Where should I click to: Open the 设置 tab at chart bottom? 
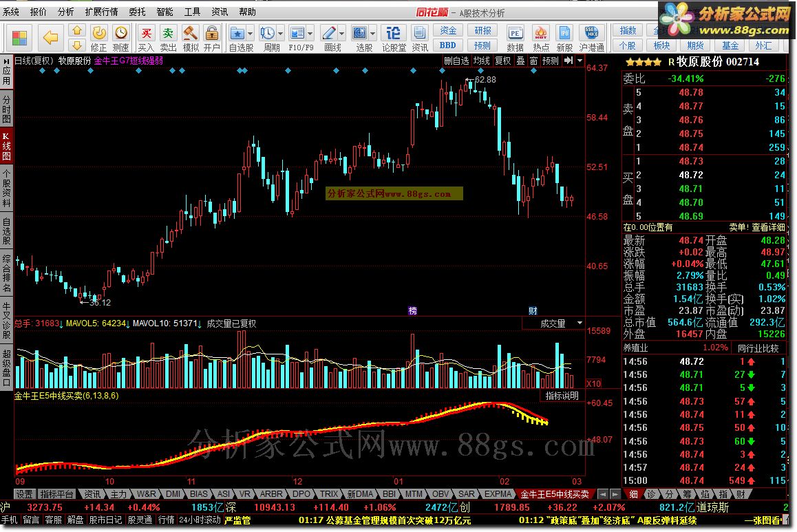[24, 494]
